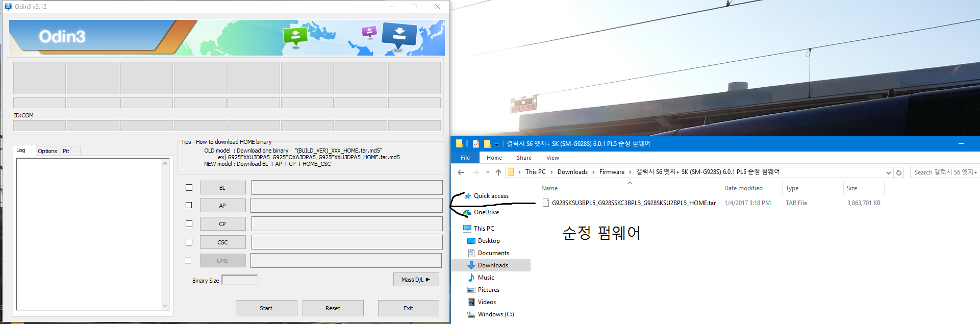The width and height of the screenshot is (980, 324).
Task: Refresh the current Explorer folder
Action: 899,172
